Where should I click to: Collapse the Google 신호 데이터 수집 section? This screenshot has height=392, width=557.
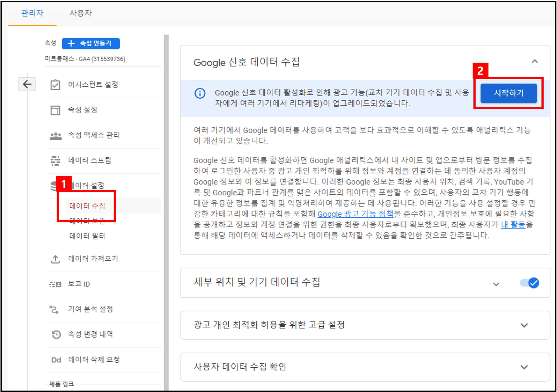[535, 61]
